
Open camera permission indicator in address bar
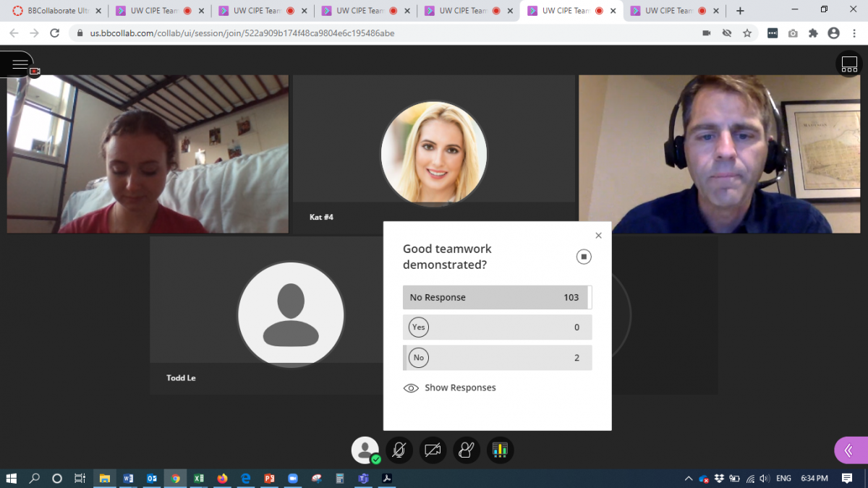coord(707,33)
